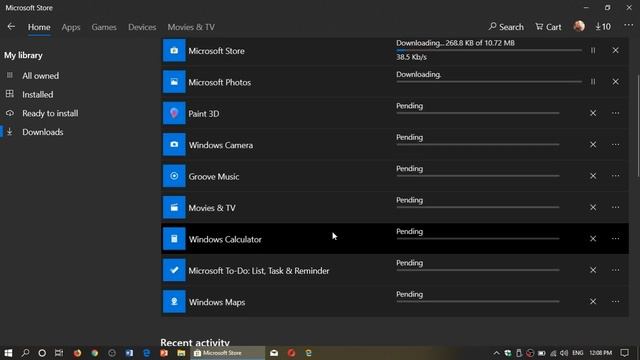The width and height of the screenshot is (640, 360).
Task: Select Downloads in My library
Action: (43, 132)
